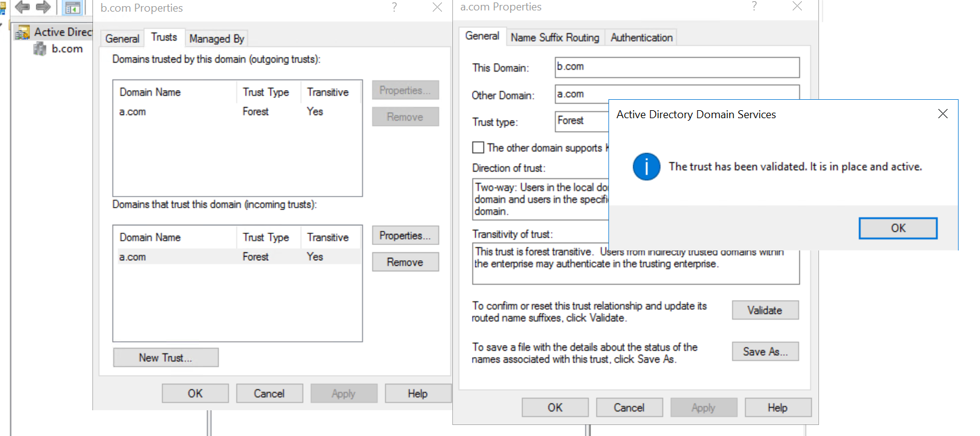
Task: Click Help in b.com Properties
Action: click(418, 394)
